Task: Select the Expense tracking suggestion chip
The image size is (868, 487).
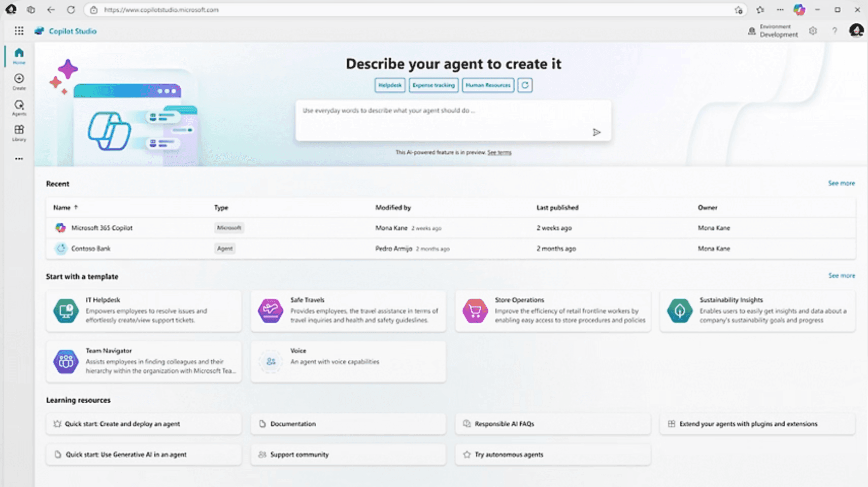Action: pyautogui.click(x=433, y=85)
